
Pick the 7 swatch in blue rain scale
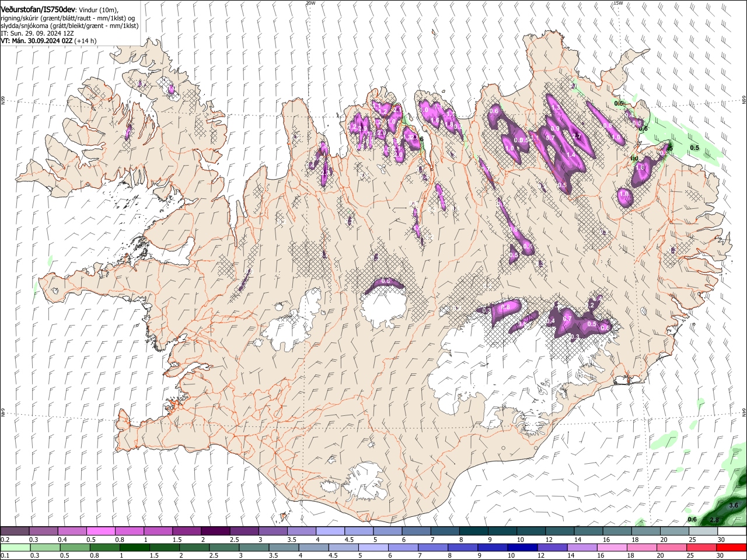(433, 547)
